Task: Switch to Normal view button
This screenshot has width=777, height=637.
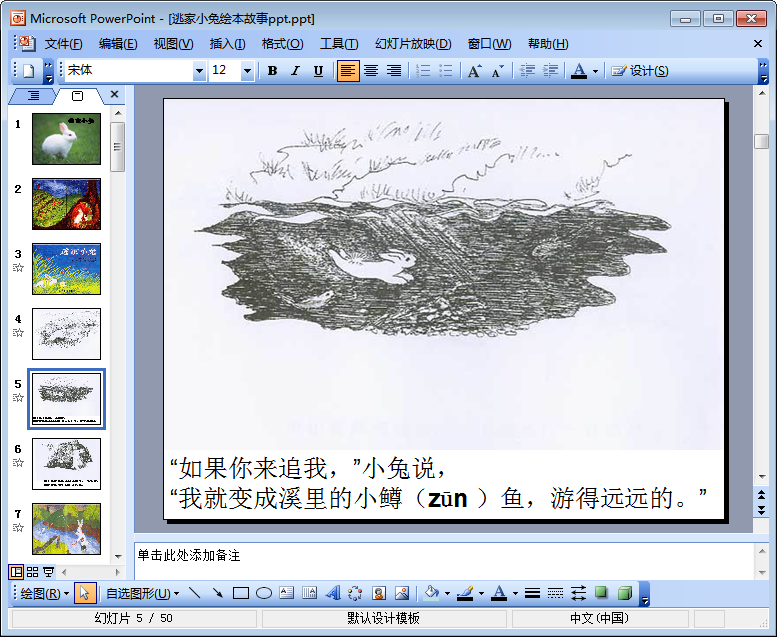Action: [x=16, y=572]
